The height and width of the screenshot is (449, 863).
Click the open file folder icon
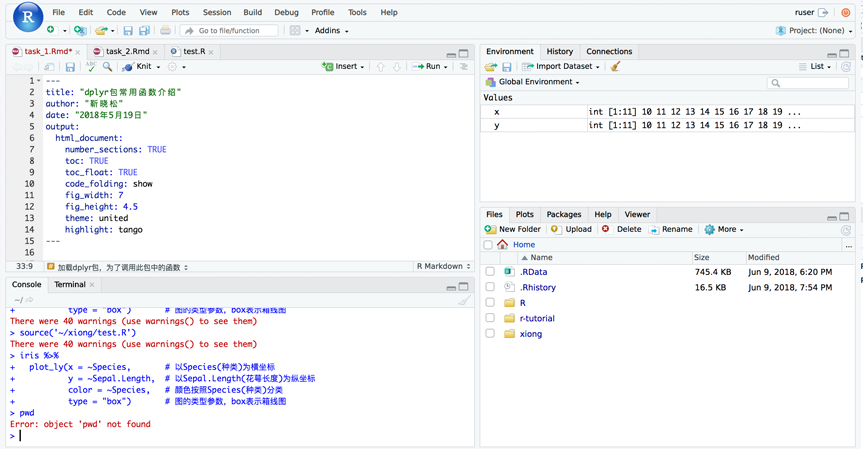pyautogui.click(x=101, y=30)
